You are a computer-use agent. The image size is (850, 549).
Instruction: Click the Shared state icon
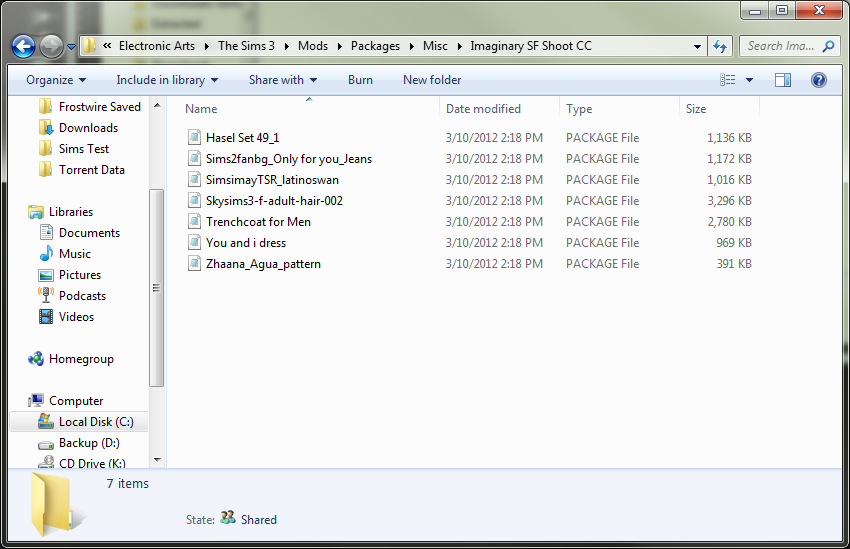click(x=228, y=518)
